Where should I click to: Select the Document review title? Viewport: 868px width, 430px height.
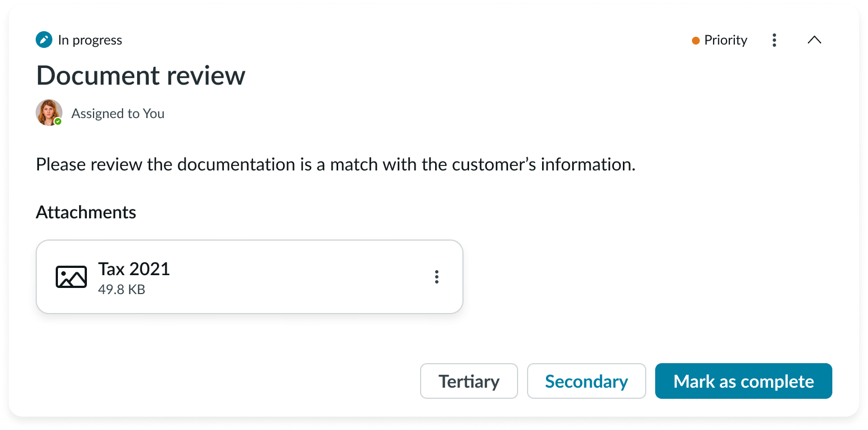pos(140,76)
